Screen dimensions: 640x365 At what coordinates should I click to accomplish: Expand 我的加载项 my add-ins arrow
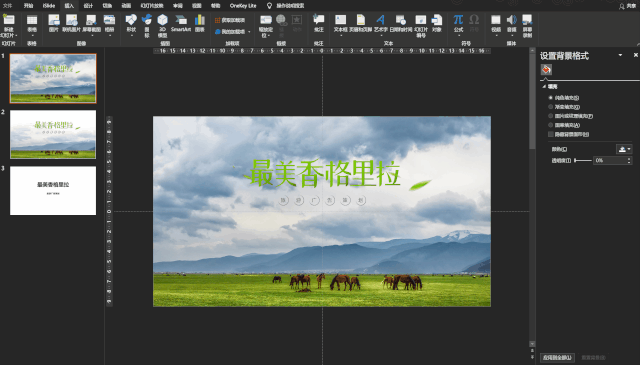(249, 32)
